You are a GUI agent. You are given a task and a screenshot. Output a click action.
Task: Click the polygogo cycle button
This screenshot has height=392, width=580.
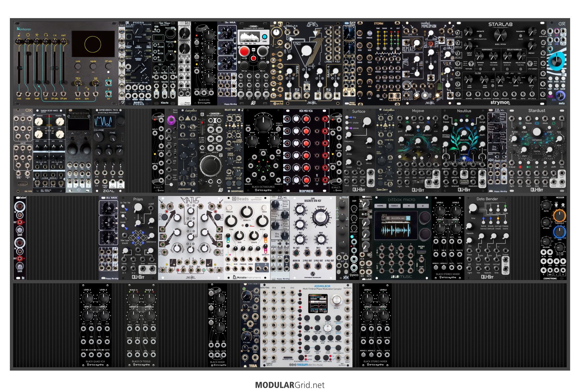(x=78, y=66)
